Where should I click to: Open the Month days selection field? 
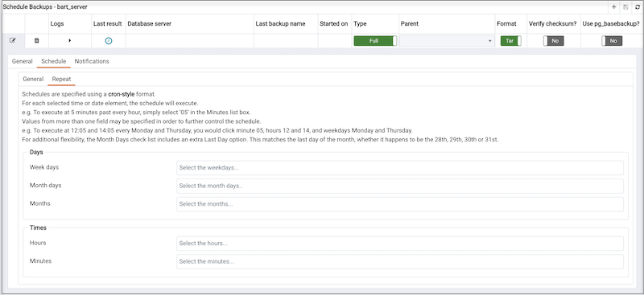[x=400, y=186]
